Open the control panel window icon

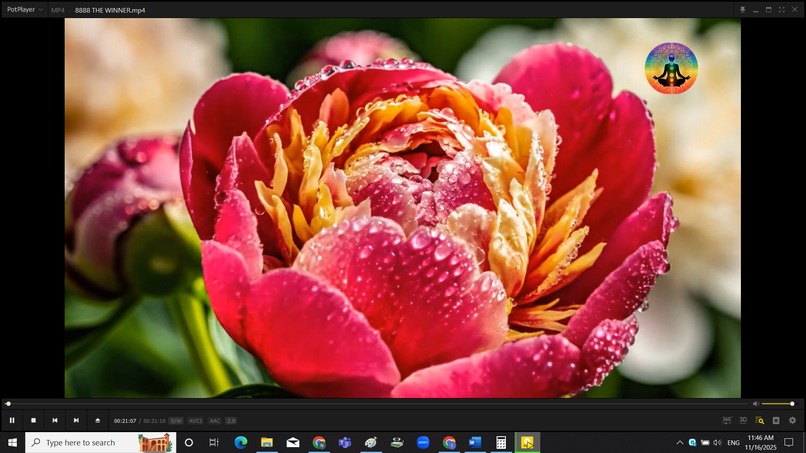(776, 421)
